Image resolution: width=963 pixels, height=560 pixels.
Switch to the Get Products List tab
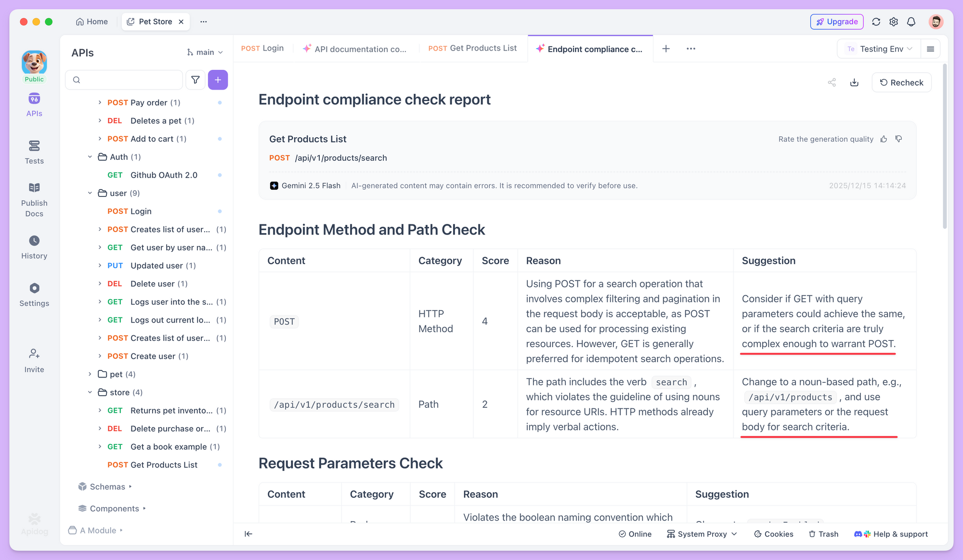coord(472,48)
